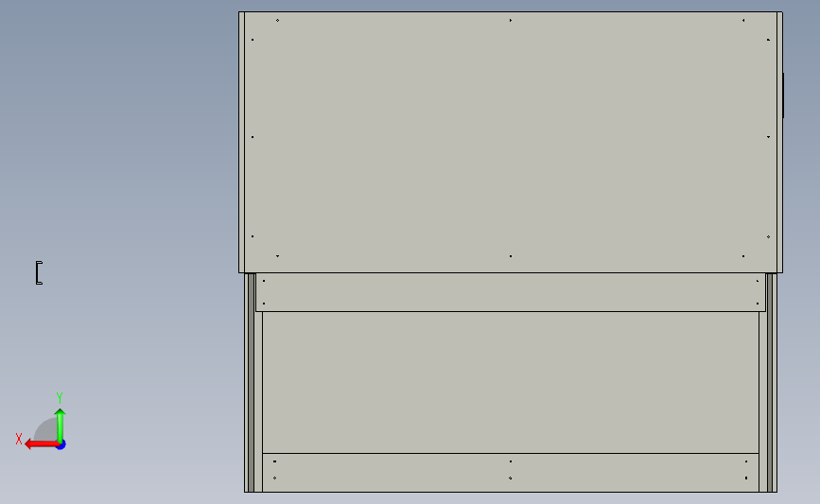820x504 pixels.
Task: Select the bottom strip panel with six holes
Action: [x=511, y=473]
